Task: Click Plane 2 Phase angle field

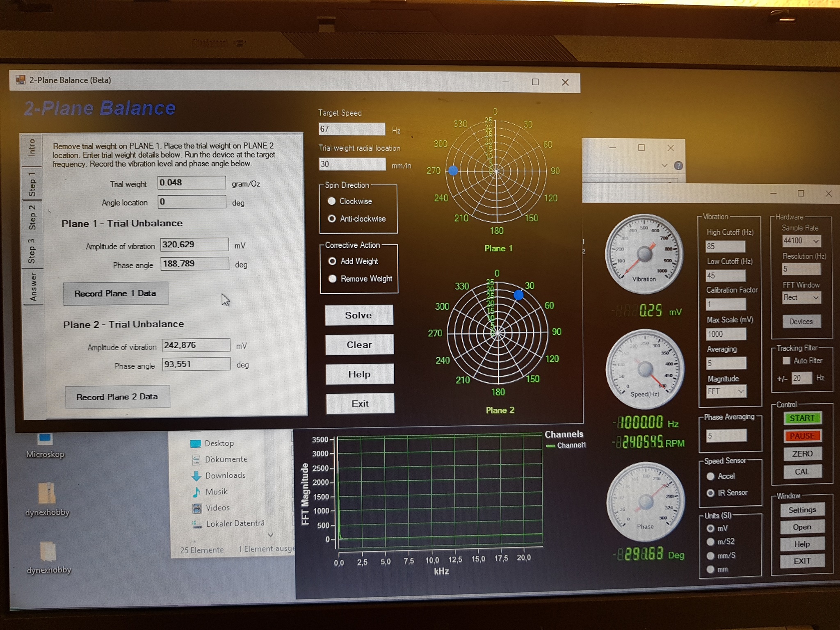Action: click(x=196, y=364)
